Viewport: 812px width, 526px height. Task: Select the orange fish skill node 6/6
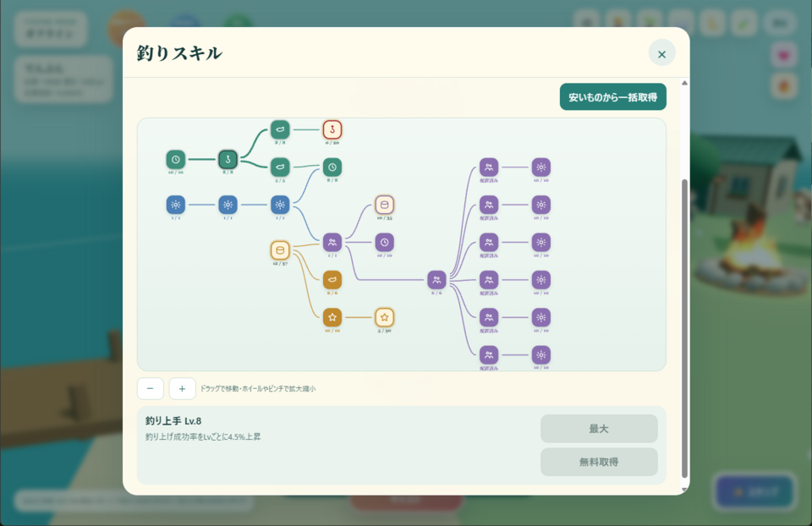tap(332, 280)
